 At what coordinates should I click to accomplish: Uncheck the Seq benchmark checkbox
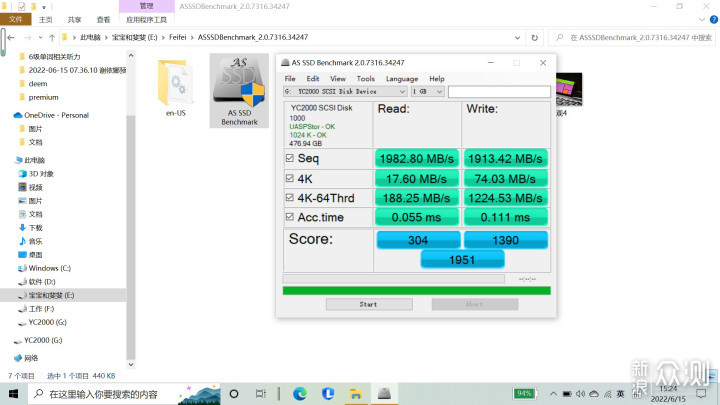coord(289,158)
